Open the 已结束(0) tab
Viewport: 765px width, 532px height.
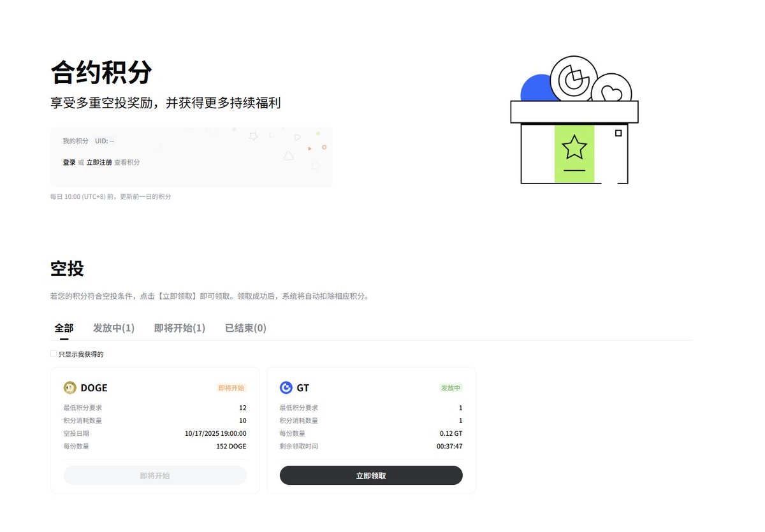245,328
